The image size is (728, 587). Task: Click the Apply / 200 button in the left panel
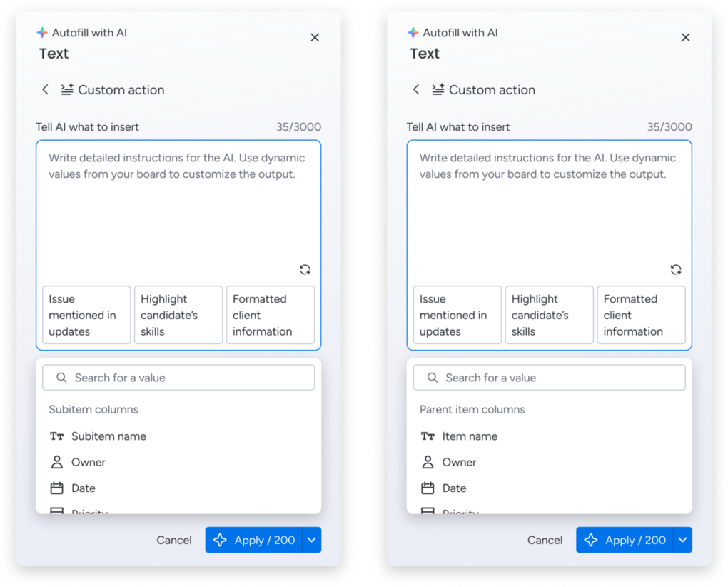pyautogui.click(x=254, y=540)
